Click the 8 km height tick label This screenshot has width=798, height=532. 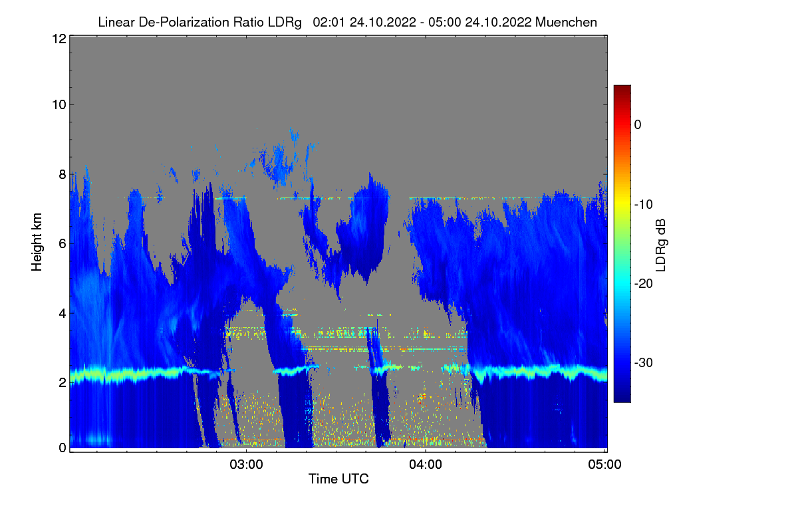pos(61,174)
